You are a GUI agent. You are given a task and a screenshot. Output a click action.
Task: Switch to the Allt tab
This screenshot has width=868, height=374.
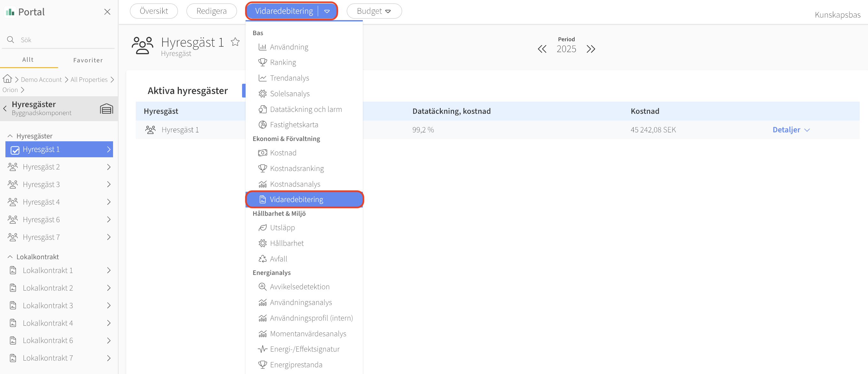point(28,60)
